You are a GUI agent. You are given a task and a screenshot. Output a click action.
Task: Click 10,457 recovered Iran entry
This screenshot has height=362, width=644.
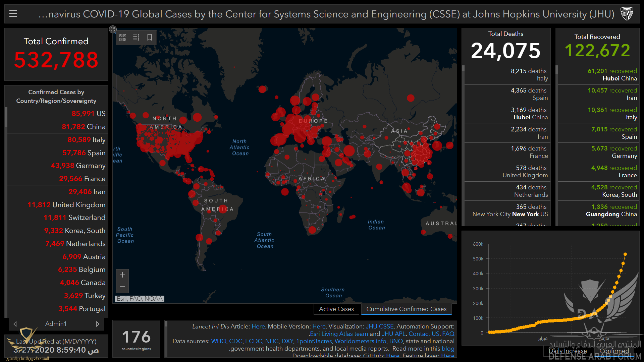click(598, 94)
